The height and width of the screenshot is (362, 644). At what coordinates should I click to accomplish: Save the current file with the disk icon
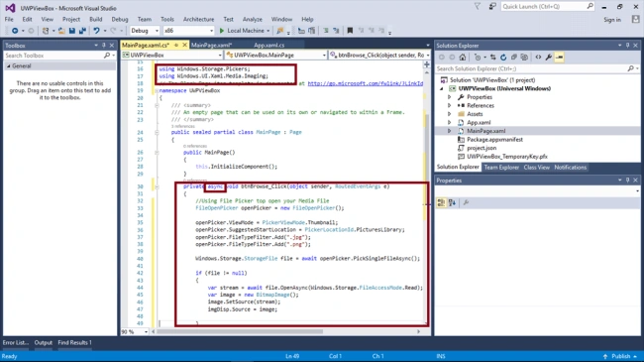[x=72, y=31]
